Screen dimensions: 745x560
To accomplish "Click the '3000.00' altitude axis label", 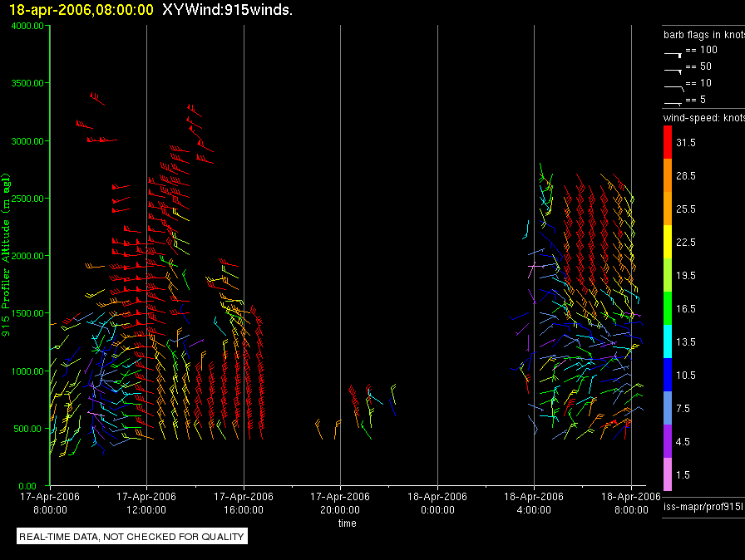I will [x=27, y=141].
